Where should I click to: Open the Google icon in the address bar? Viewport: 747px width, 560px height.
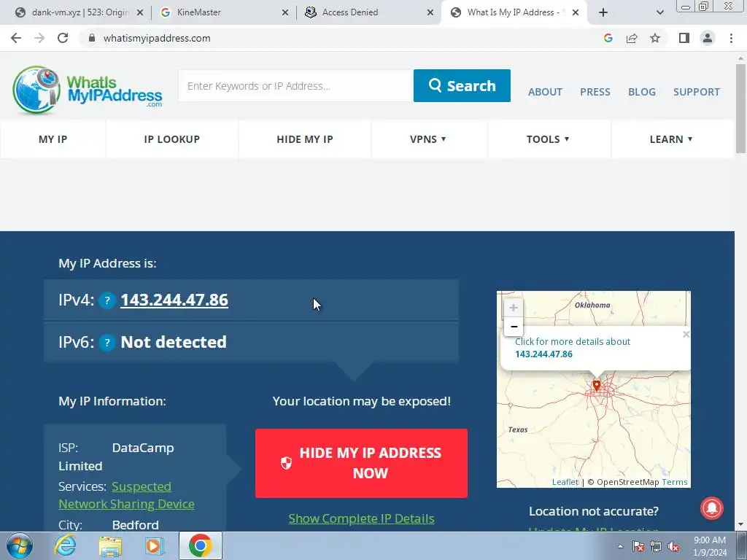[x=608, y=38]
